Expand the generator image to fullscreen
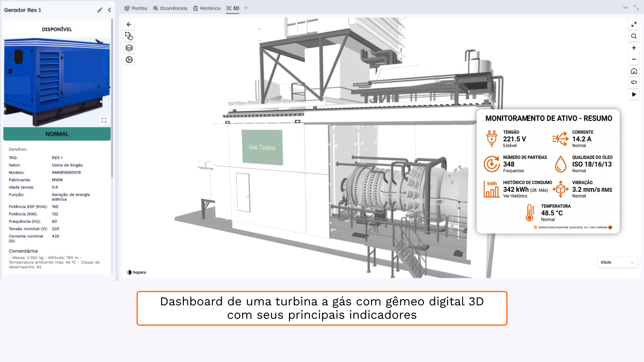This screenshot has width=644, height=362. pyautogui.click(x=104, y=120)
